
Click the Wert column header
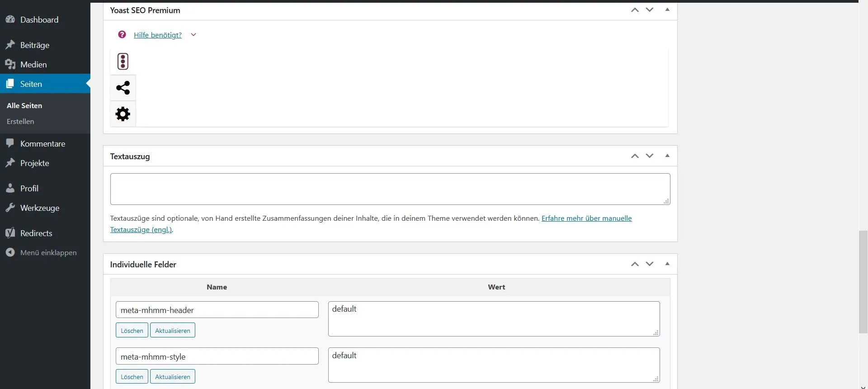coord(496,287)
